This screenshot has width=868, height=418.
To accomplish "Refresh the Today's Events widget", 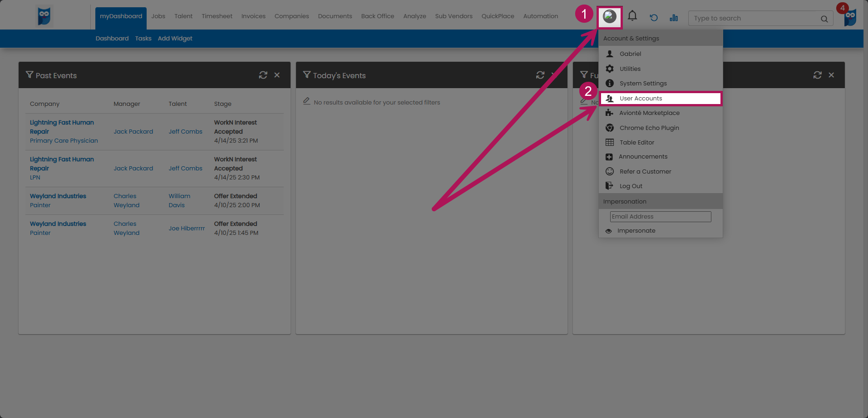I will pyautogui.click(x=540, y=75).
